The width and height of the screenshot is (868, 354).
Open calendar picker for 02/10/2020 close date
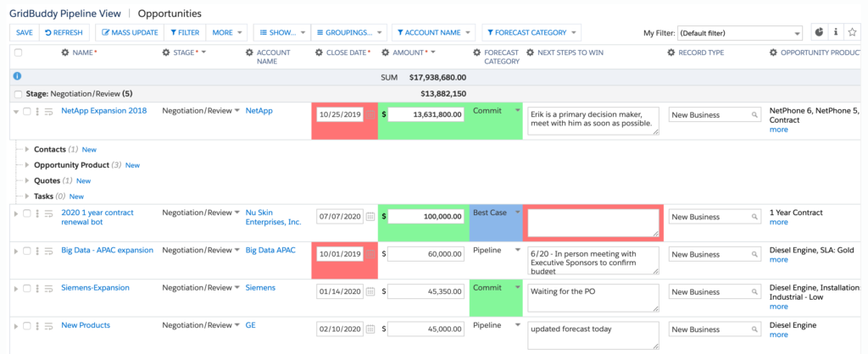point(370,329)
